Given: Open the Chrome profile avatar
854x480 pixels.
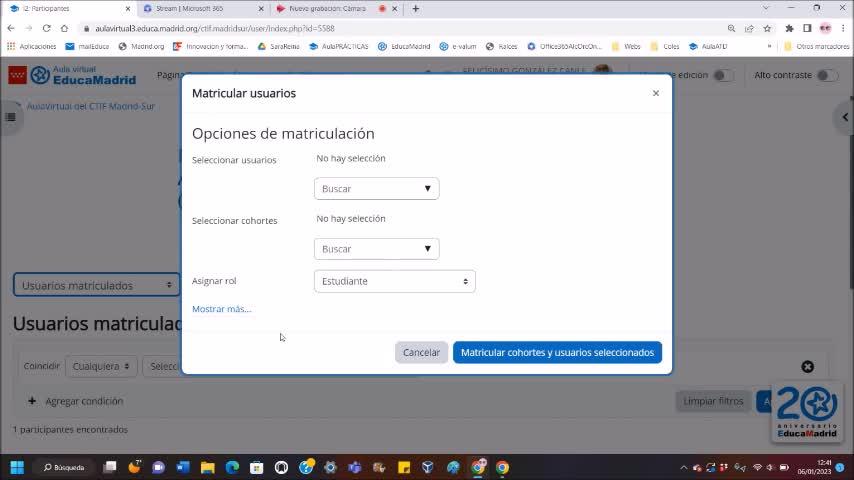Looking at the screenshot, I should 825,28.
